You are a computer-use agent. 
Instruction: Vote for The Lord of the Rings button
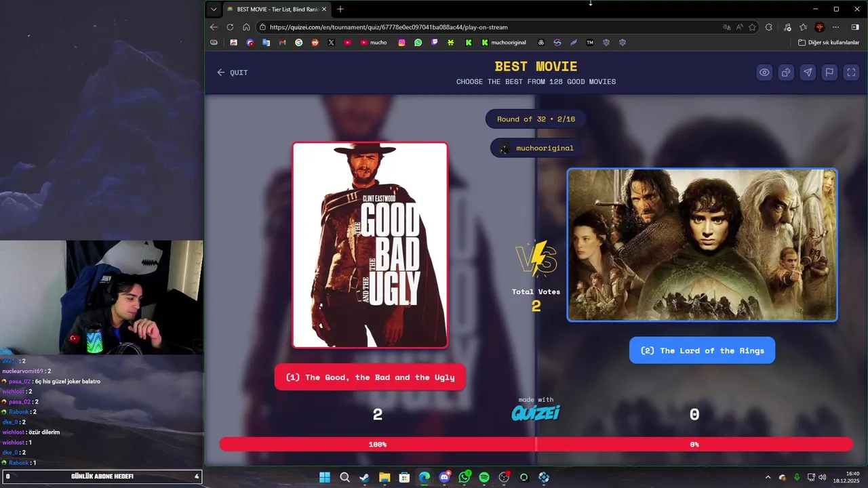click(702, 350)
